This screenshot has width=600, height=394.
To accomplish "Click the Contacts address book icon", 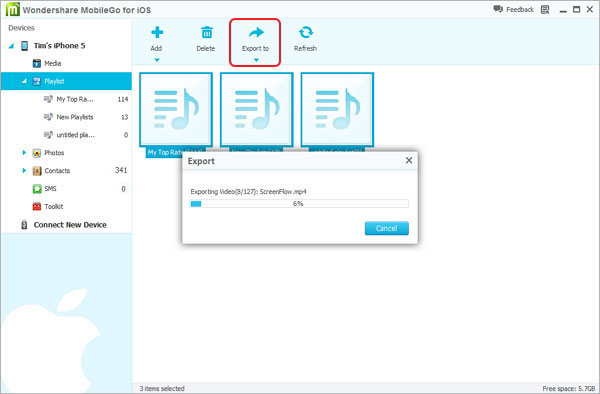I will click(37, 171).
